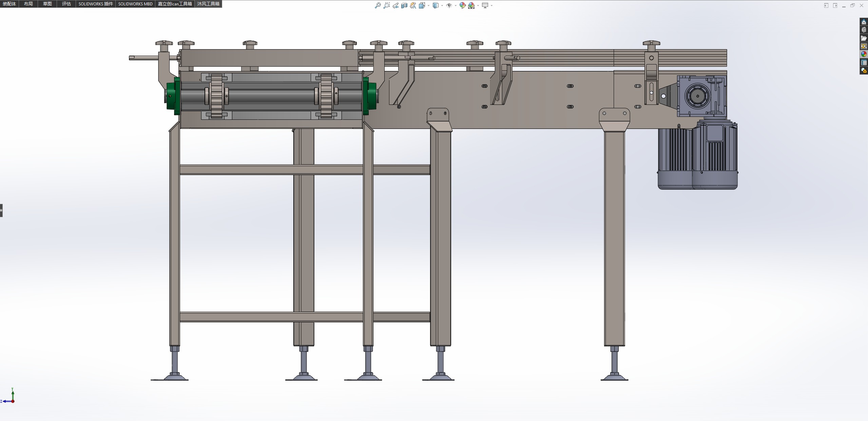The image size is (868, 421).
Task: Open Dynamic Annotation Views tool
Action: [413, 5]
